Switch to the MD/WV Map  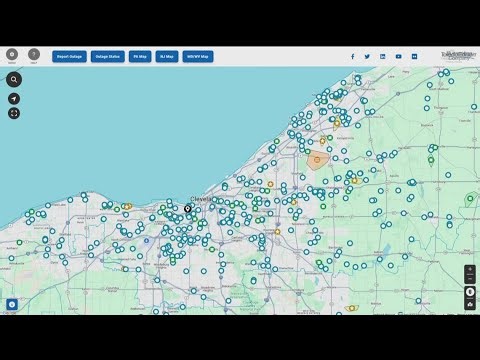198,57
